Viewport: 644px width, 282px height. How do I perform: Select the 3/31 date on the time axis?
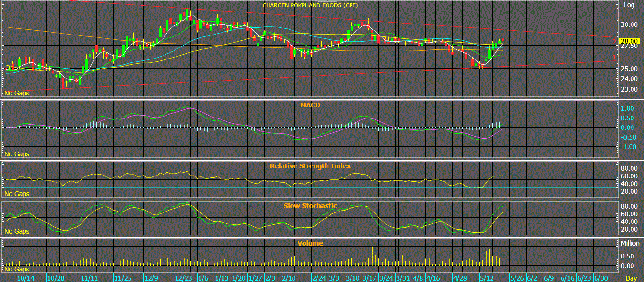(403, 278)
